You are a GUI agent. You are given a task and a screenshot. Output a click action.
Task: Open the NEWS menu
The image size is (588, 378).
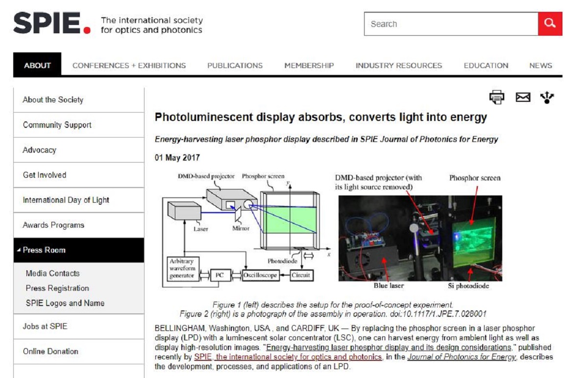tap(540, 65)
